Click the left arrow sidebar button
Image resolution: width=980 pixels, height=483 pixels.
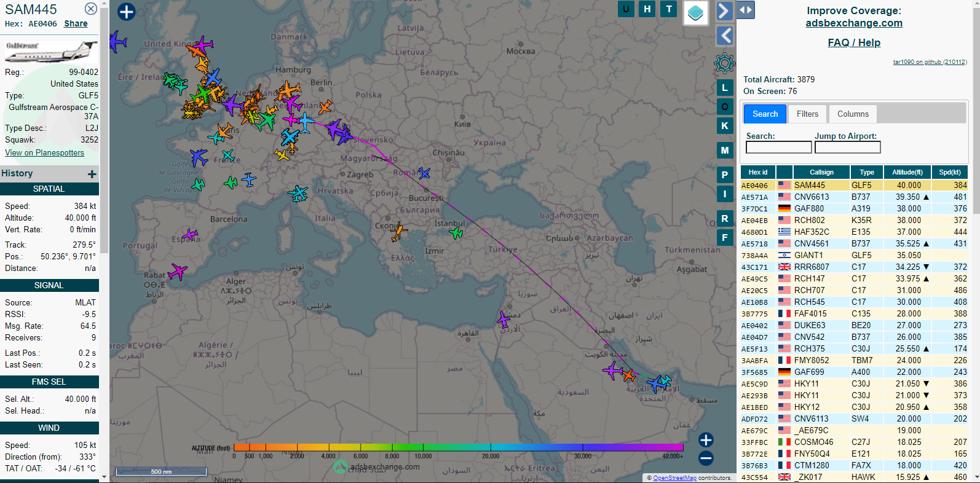725,36
